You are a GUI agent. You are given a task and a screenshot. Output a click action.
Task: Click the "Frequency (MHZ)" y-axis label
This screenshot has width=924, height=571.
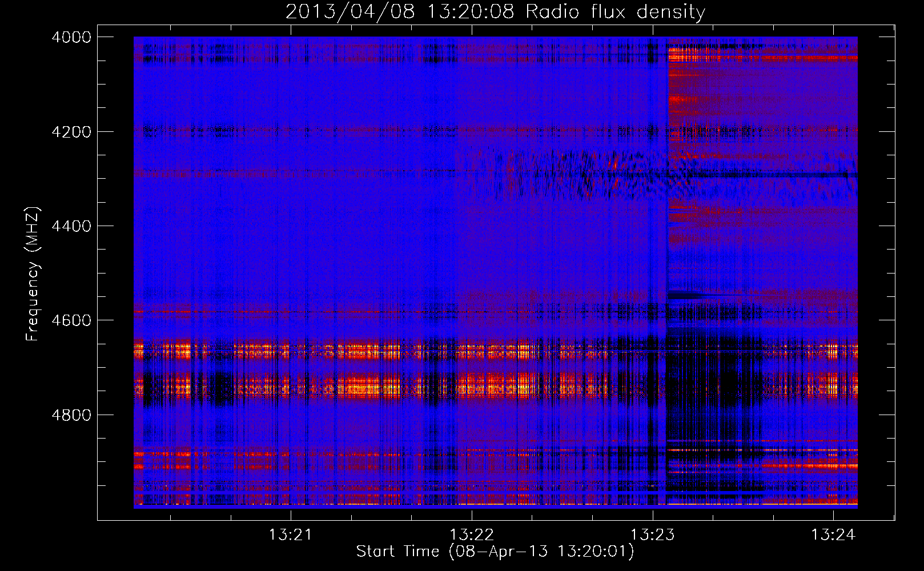33,274
